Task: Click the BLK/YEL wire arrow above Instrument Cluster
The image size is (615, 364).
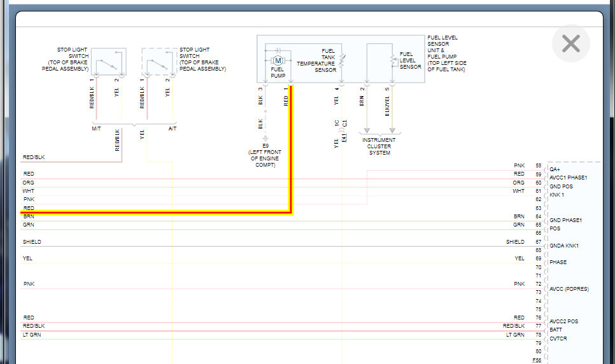Action: click(392, 130)
